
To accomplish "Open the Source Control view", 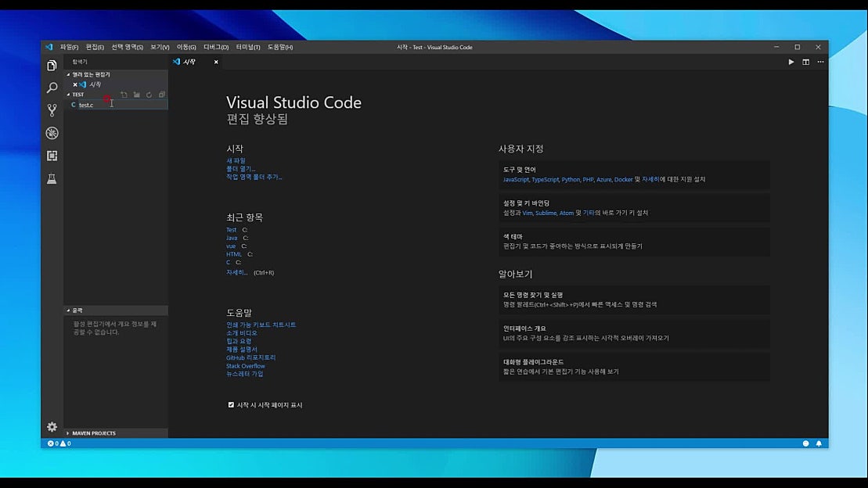I will pyautogui.click(x=52, y=110).
